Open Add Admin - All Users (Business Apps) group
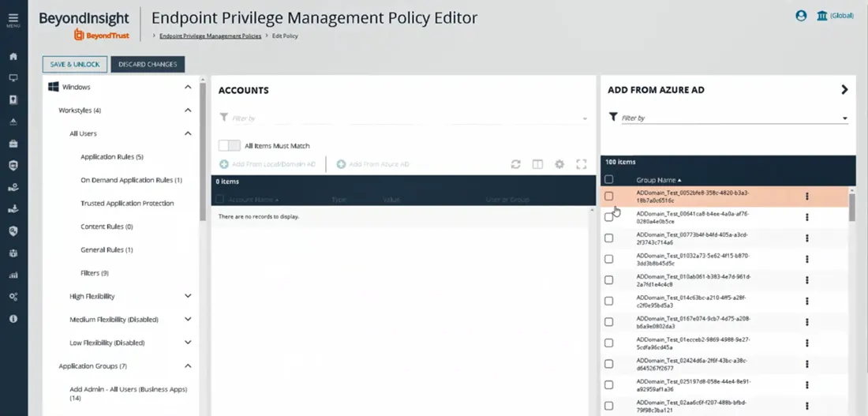Viewport: 868px width, 416px height. click(x=129, y=393)
